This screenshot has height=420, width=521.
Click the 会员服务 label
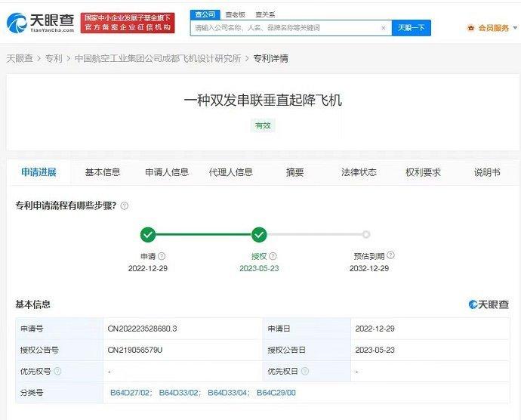[493, 28]
